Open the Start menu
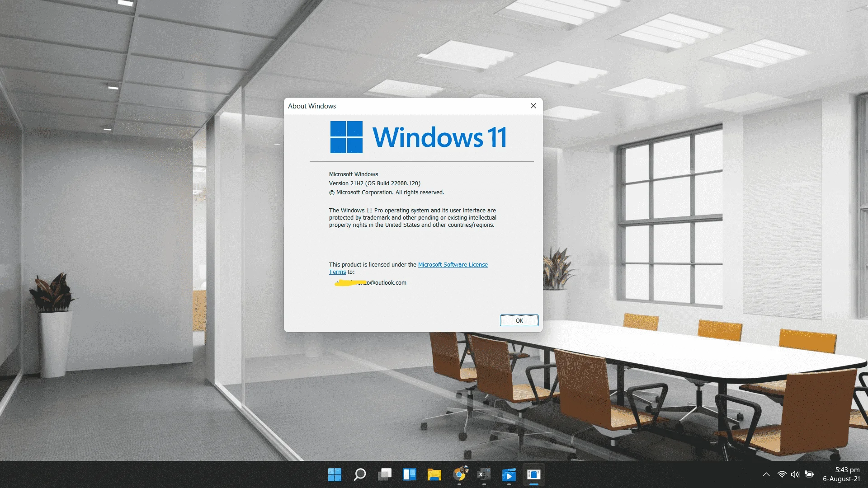Screen dimensions: 868x488 [335, 474]
